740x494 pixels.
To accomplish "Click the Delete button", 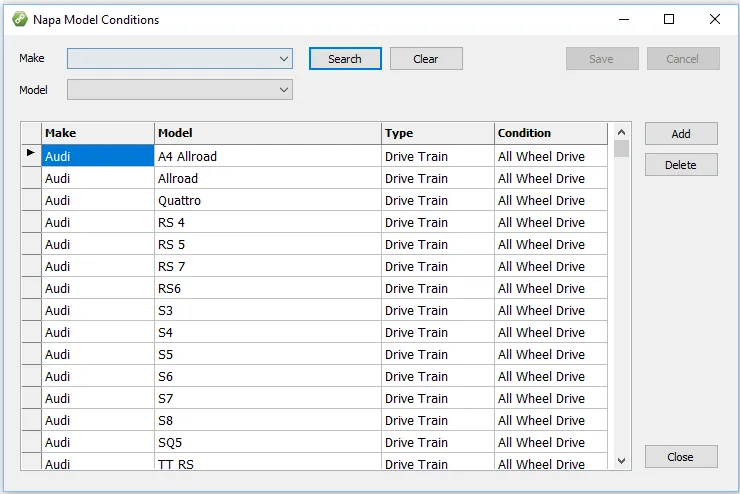I will (x=680, y=165).
